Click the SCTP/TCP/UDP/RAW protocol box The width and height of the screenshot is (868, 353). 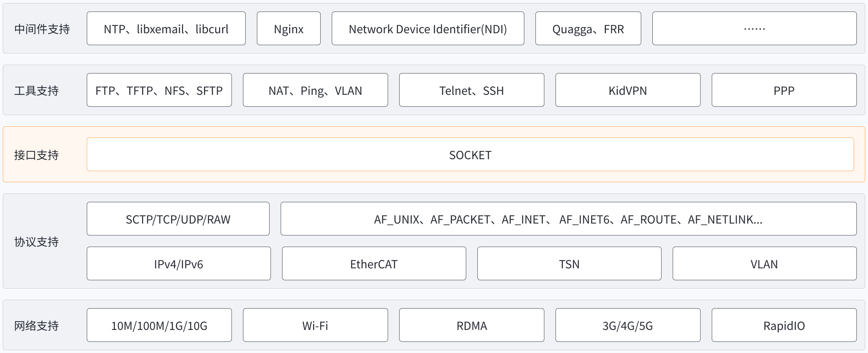point(178,219)
